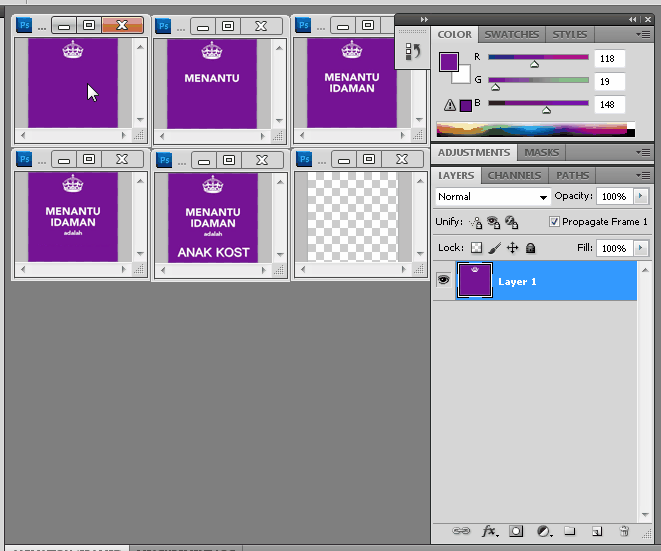This screenshot has width=661, height=551.
Task: Click Ps icon of ANAK KOST document
Action: 164,160
